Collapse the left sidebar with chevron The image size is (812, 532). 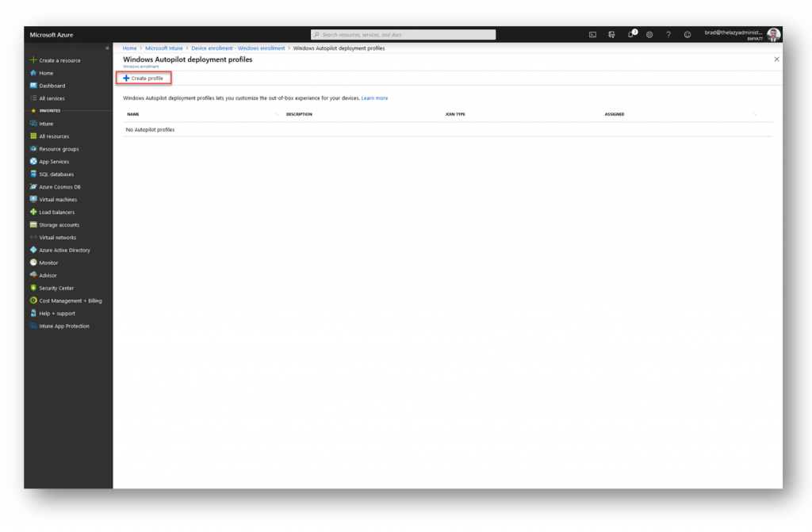(x=107, y=48)
